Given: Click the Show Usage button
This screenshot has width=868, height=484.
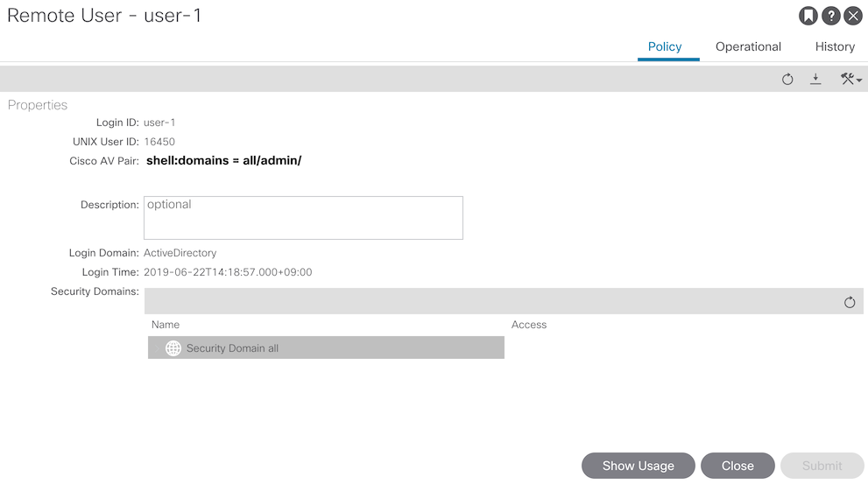Looking at the screenshot, I should (x=639, y=466).
